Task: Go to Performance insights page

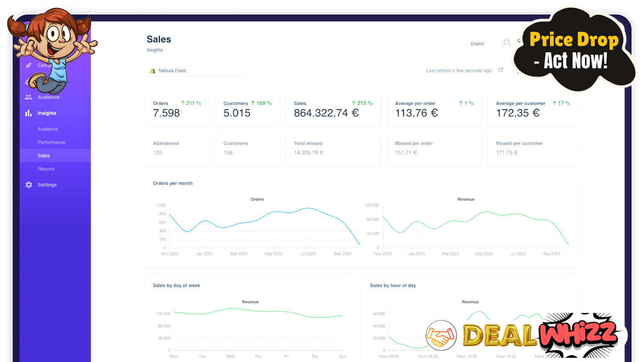Action: tap(52, 142)
